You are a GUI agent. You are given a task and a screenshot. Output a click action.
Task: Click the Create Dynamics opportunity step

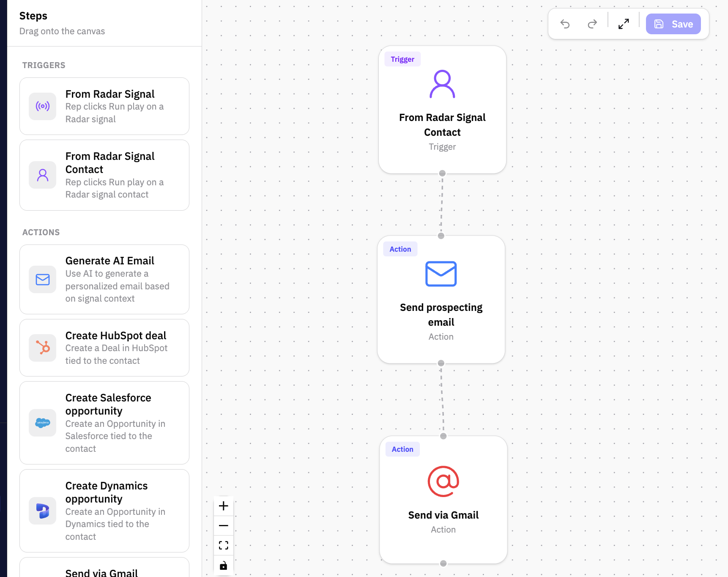[104, 511]
